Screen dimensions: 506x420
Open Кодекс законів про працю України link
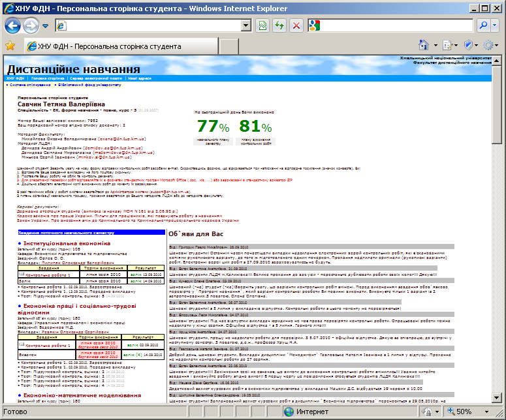(119, 216)
